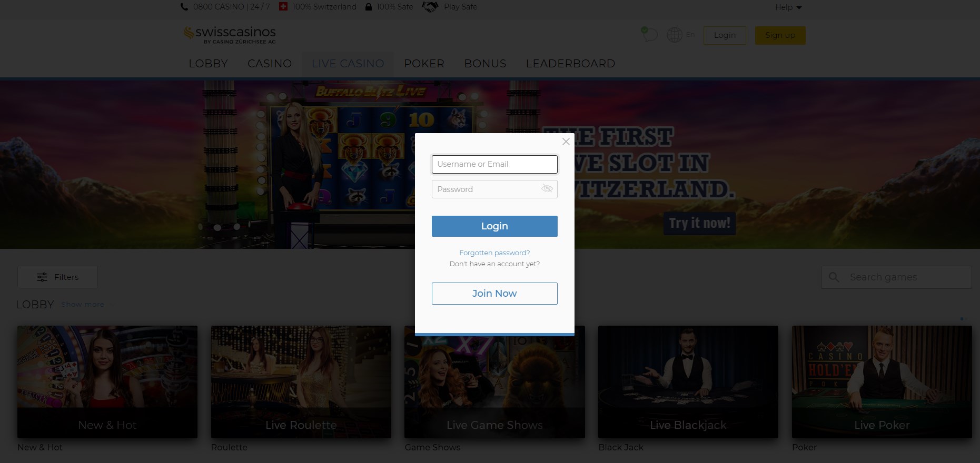Click the '0800 CASINO | 24 / 7' text

[x=232, y=7]
